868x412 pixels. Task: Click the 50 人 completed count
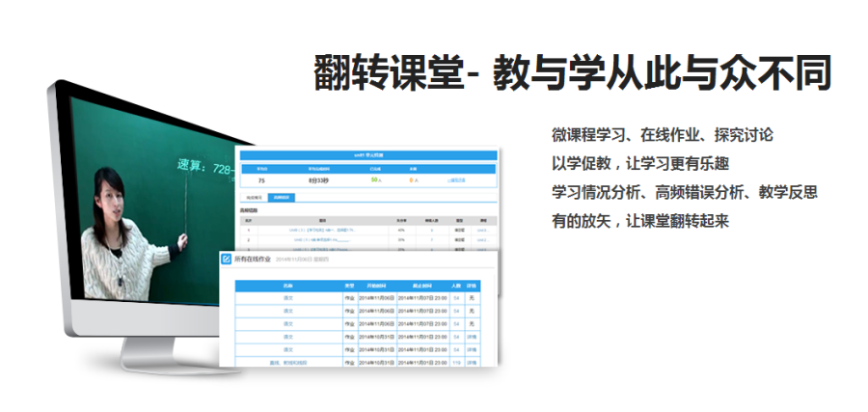pos(376,179)
